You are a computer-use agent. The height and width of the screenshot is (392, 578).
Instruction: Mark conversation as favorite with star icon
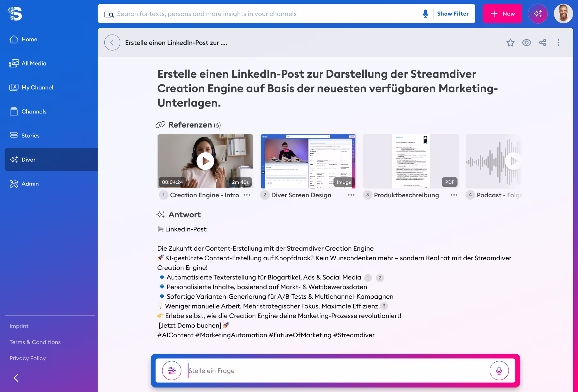[x=510, y=43]
